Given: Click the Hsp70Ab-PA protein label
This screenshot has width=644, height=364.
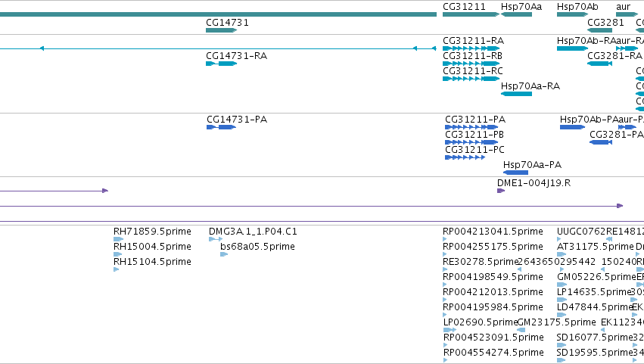Looking at the screenshot, I should tap(589, 120).
